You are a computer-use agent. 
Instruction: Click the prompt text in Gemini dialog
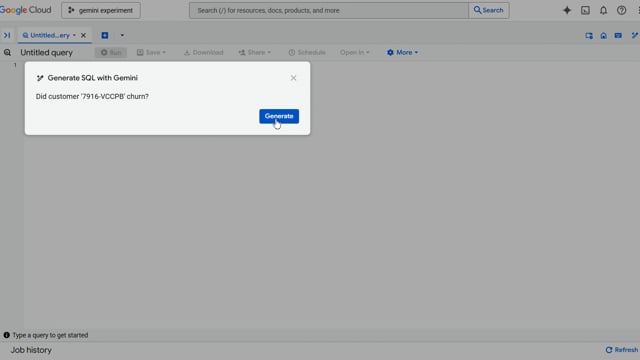[92, 97]
